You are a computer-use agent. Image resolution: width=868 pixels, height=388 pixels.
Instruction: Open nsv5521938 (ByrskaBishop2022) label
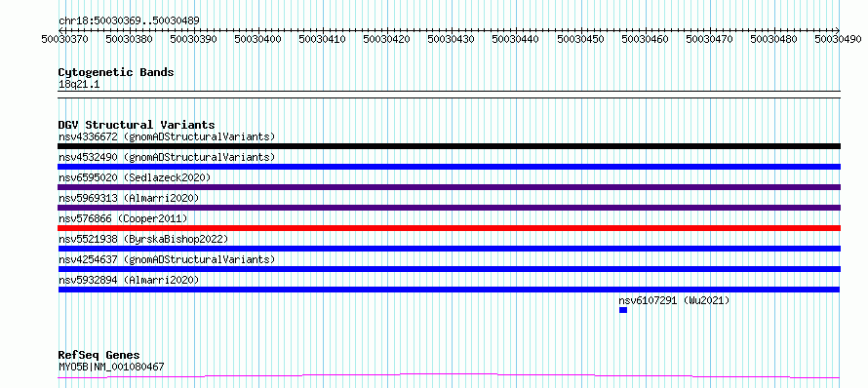tap(142, 239)
